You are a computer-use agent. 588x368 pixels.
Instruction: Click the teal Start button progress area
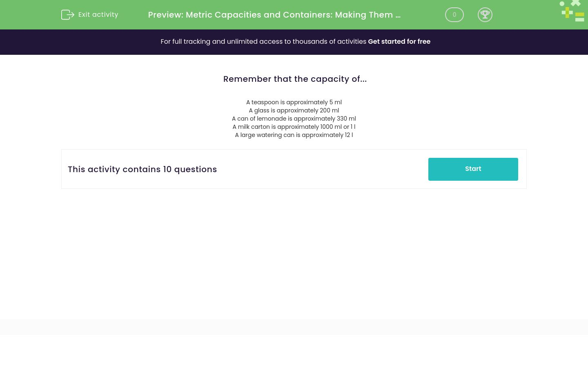click(473, 169)
